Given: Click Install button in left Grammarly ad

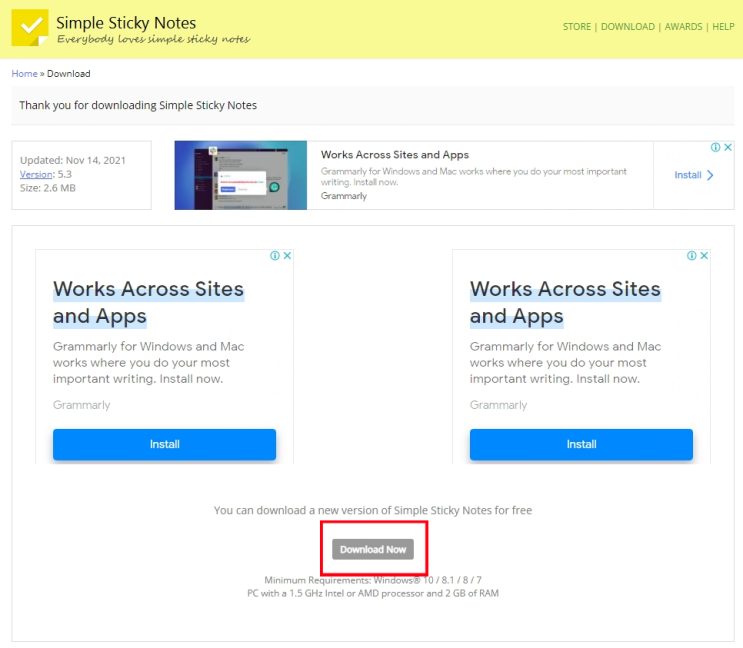Looking at the screenshot, I should [164, 444].
